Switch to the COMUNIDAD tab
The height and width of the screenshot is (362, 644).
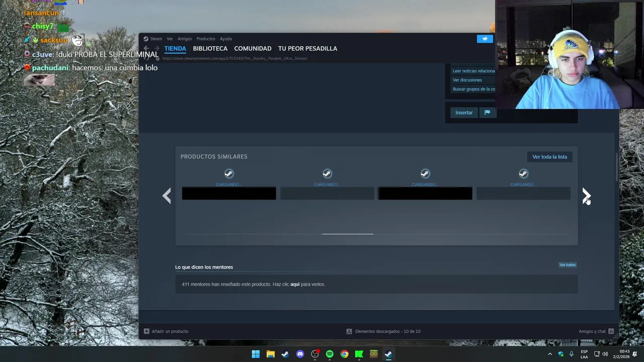click(x=253, y=48)
